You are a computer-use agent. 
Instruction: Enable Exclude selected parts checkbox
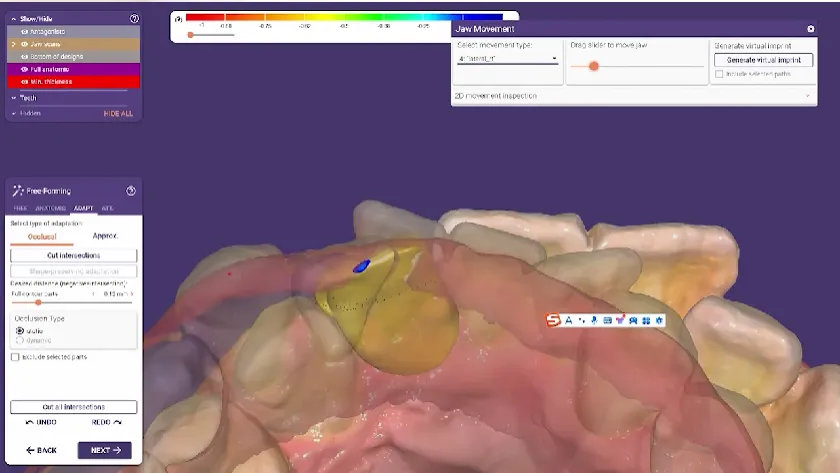(x=14, y=357)
